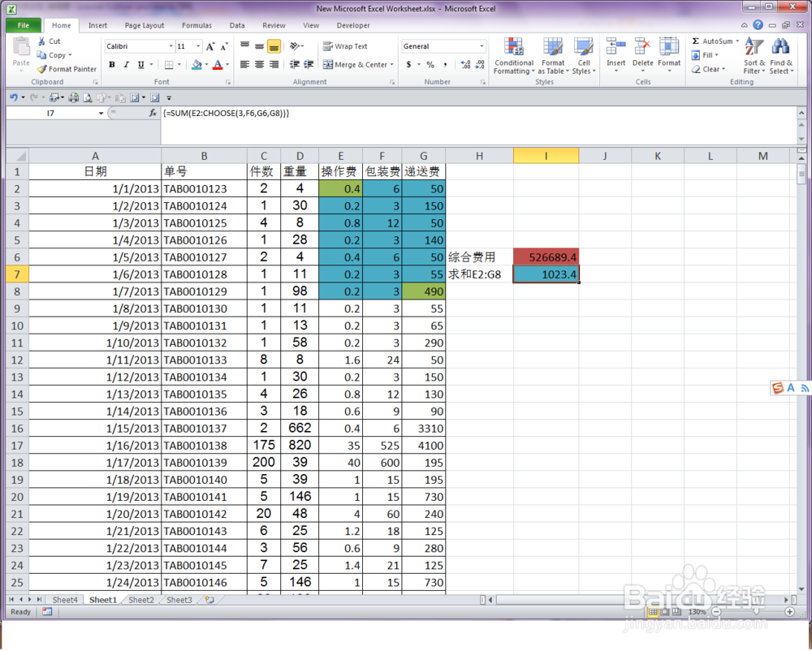Click the macro recording button in status bar
This screenshot has width=812, height=651.
point(47,612)
